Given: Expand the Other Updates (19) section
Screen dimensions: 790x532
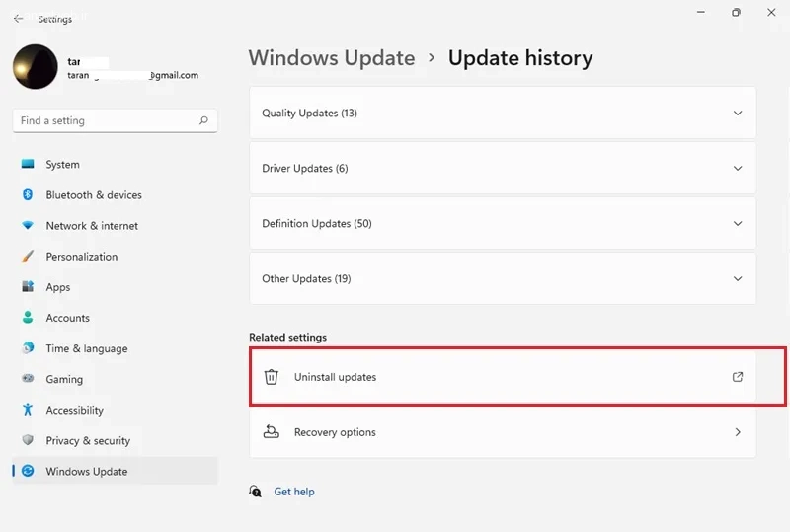Looking at the screenshot, I should coord(503,278).
